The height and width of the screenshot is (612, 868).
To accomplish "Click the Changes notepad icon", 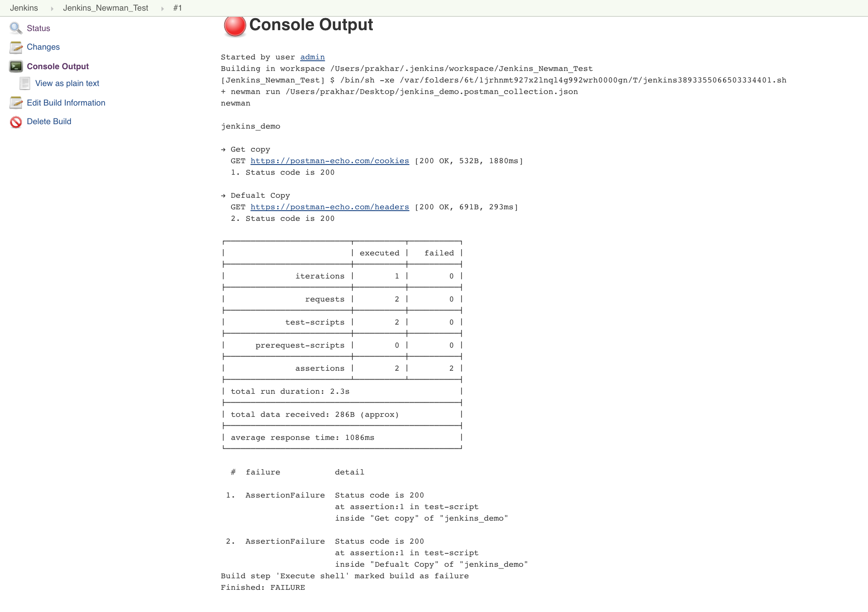I will point(16,47).
